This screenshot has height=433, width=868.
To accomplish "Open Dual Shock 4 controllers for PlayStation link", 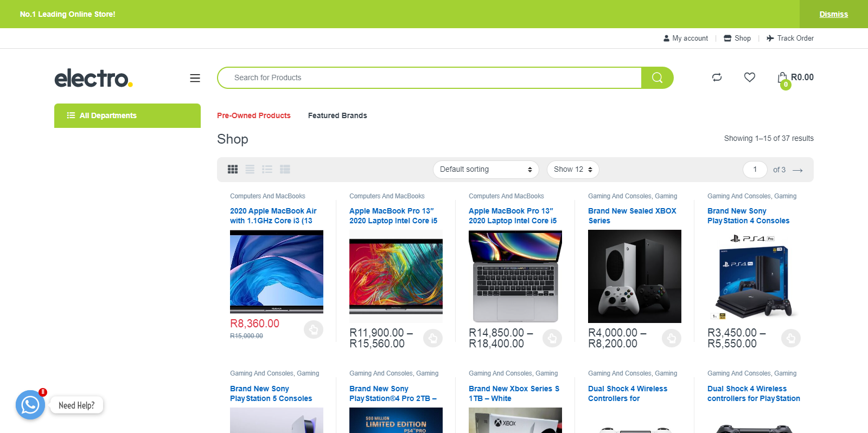I will [x=754, y=393].
